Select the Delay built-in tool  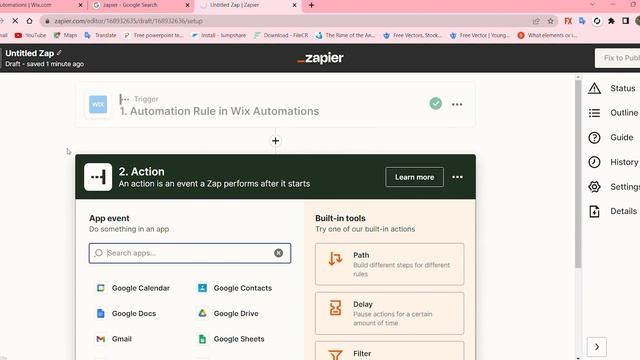pyautogui.click(x=389, y=313)
